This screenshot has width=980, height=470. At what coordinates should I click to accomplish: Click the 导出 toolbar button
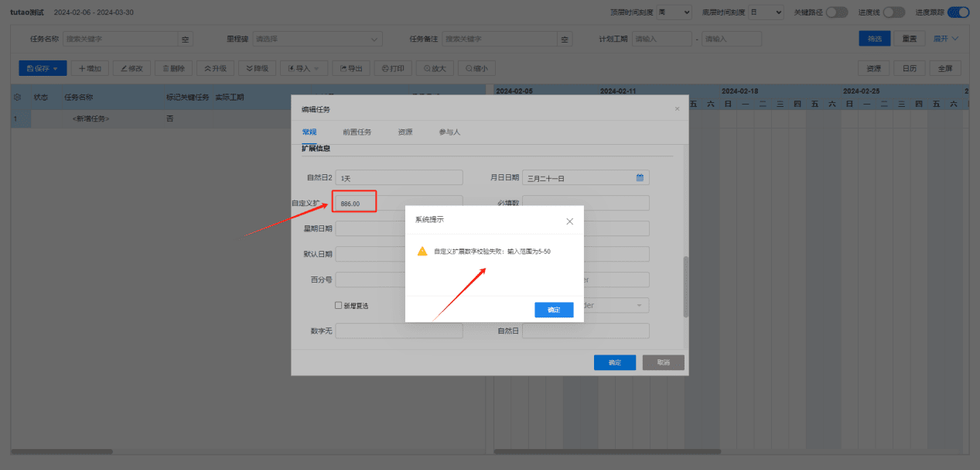point(351,68)
